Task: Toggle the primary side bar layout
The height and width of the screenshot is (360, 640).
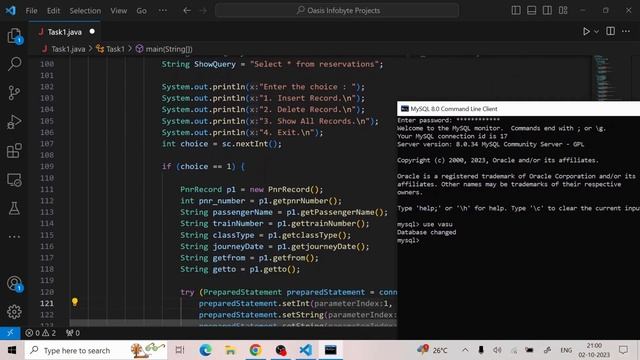Action: [516, 11]
